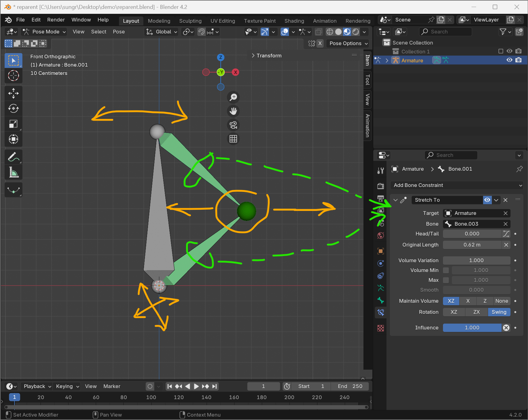Clear the Bone.003 target bone field
528x420 pixels.
[x=505, y=224]
